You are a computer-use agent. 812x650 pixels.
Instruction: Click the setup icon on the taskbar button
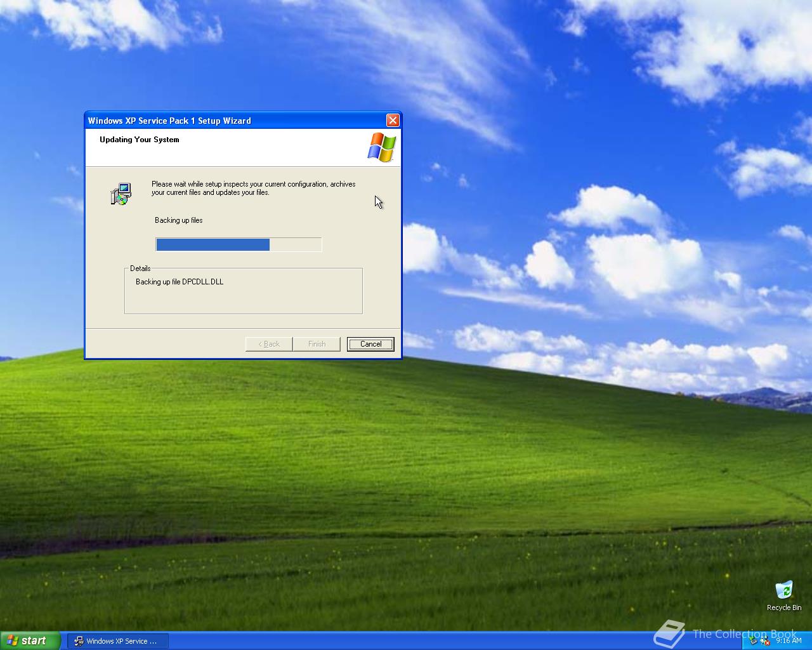tap(79, 641)
